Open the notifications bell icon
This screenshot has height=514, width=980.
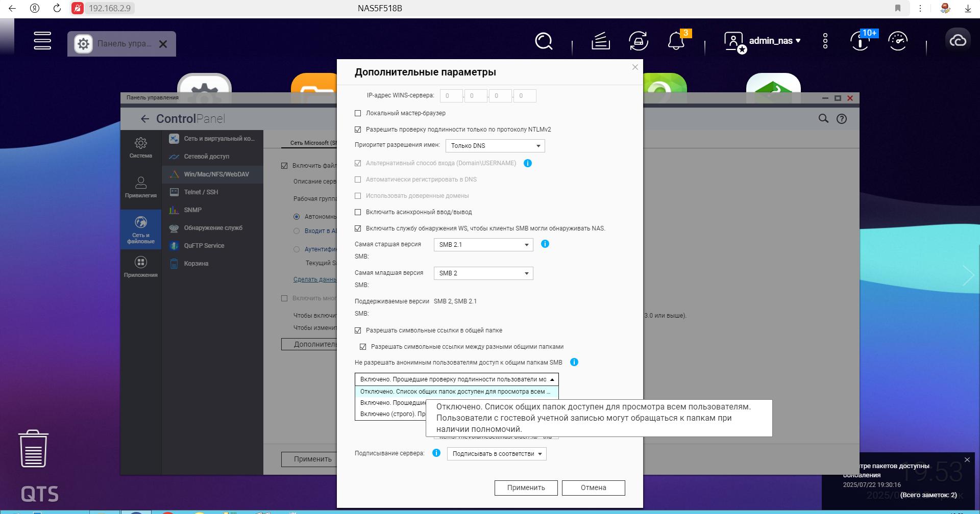click(676, 41)
